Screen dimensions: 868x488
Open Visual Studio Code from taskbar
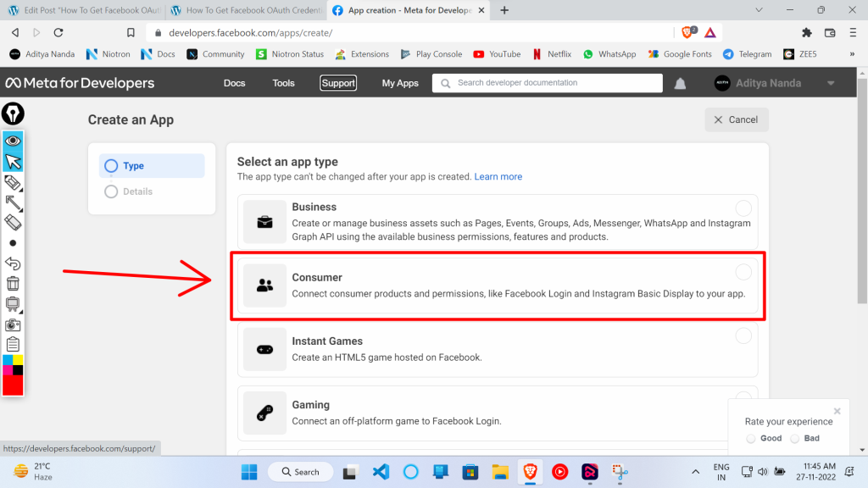point(381,472)
